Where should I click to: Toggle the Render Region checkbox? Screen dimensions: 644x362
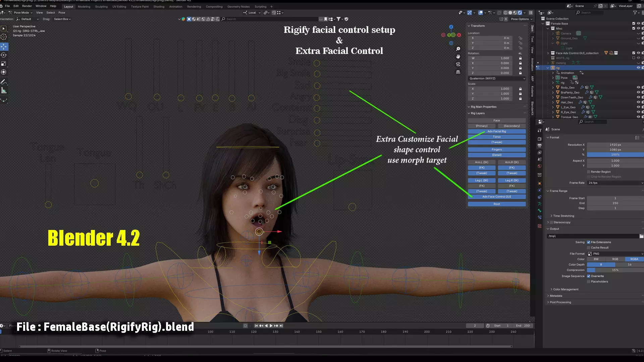[x=589, y=172]
